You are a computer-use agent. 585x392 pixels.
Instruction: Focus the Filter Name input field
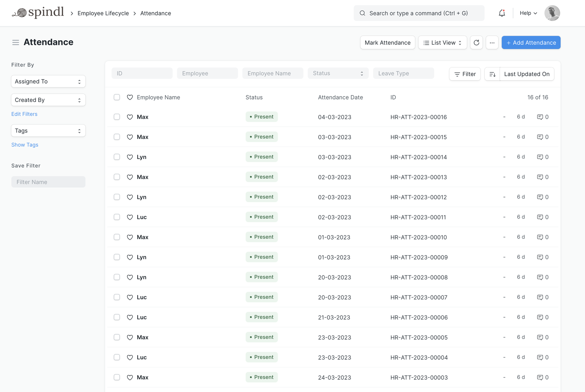pos(48,182)
